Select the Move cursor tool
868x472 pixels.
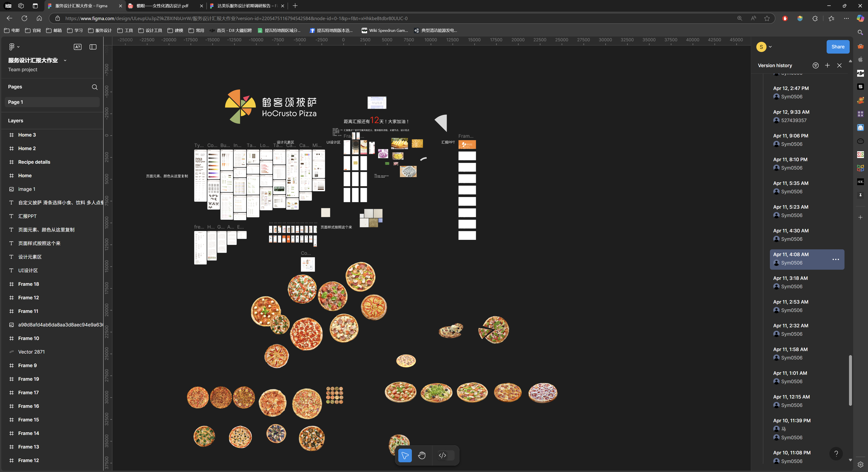pos(405,455)
